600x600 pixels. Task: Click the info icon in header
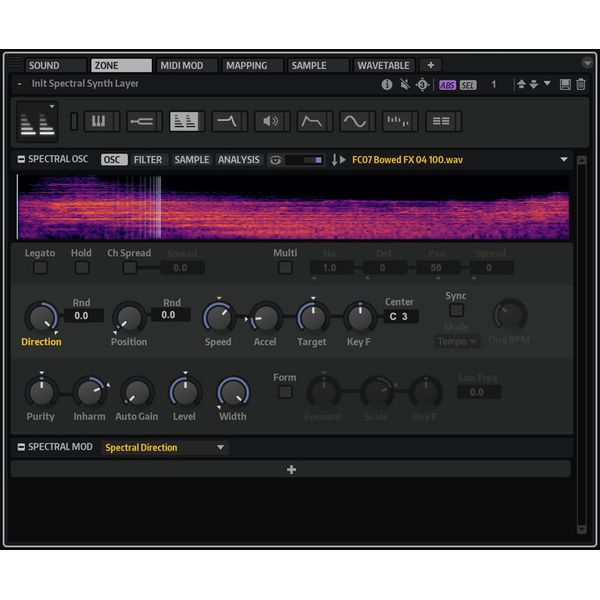click(387, 85)
